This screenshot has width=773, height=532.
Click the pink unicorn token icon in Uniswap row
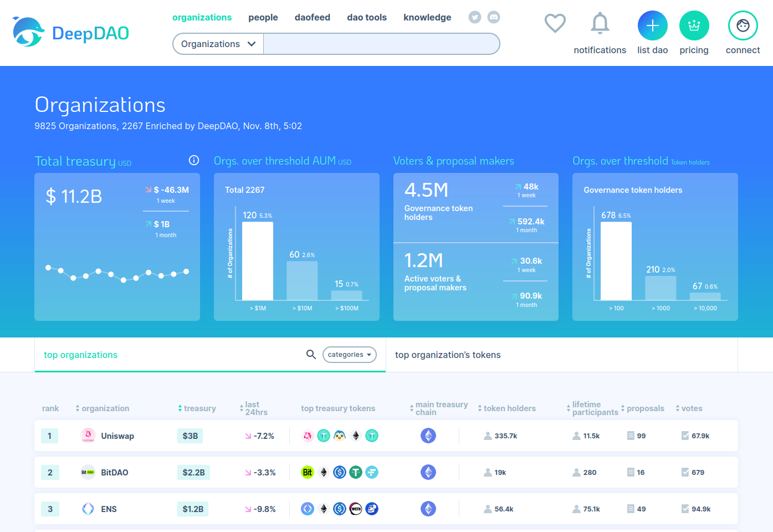(x=308, y=436)
